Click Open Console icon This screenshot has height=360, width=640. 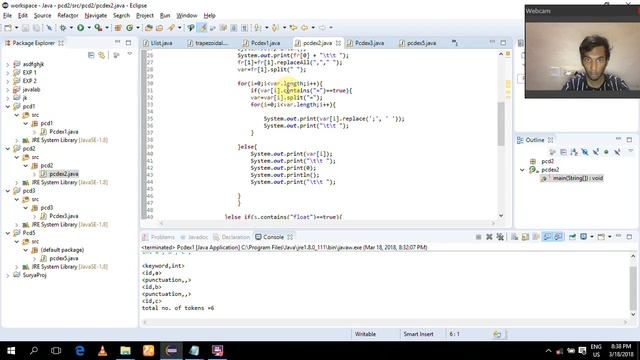pyautogui.click(x=601, y=237)
